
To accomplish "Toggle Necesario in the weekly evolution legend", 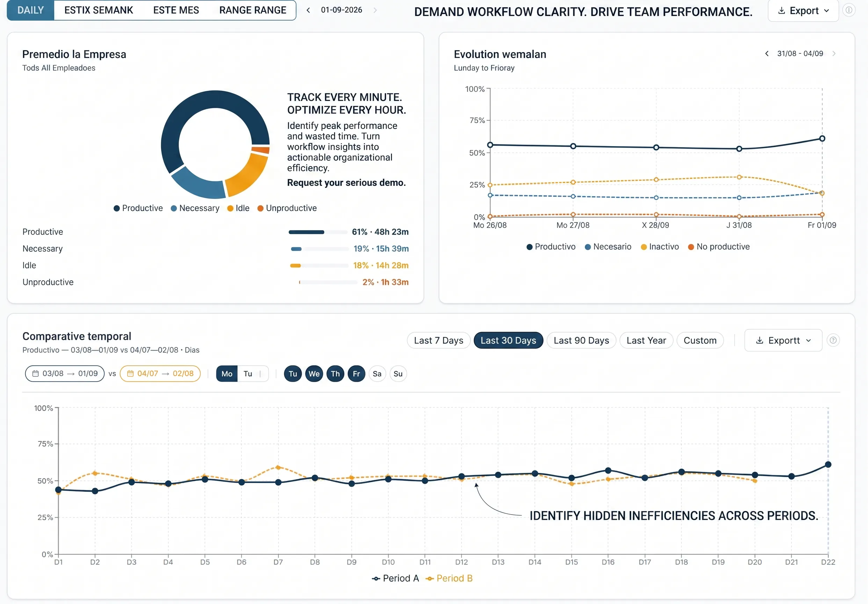I will [x=608, y=247].
